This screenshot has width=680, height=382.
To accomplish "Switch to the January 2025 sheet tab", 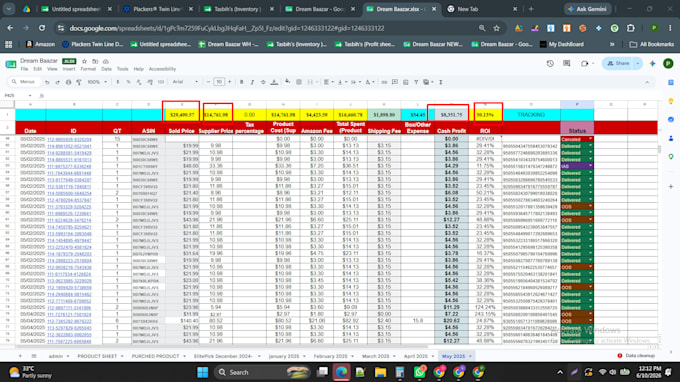I will coord(284,356).
